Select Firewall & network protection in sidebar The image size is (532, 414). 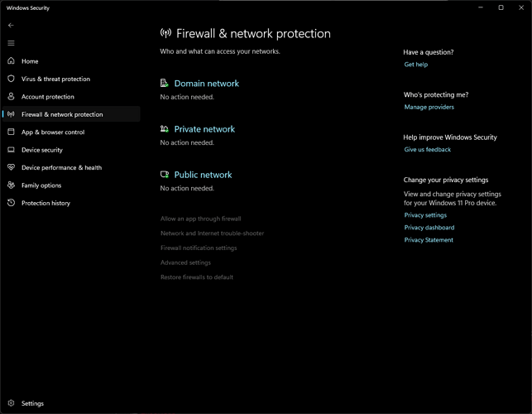click(62, 114)
